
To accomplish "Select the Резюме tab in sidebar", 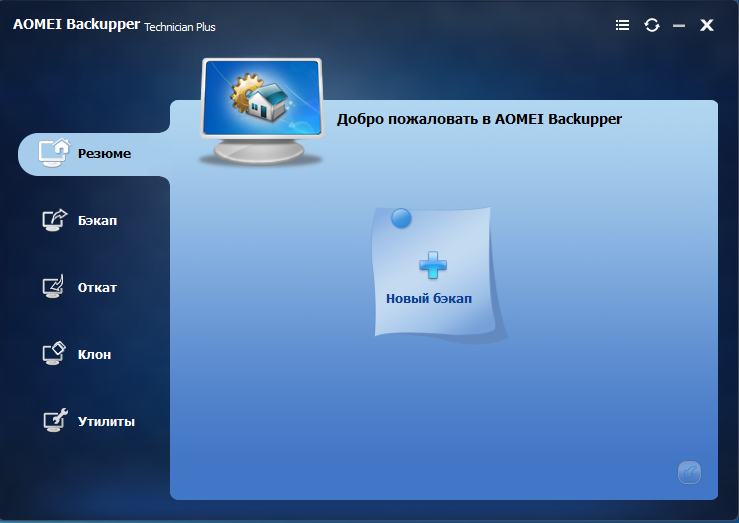I will (94, 154).
